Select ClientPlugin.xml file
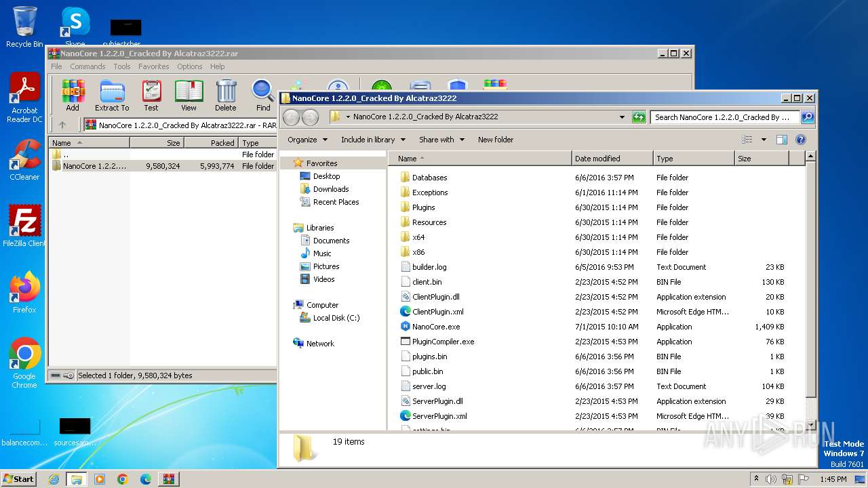Viewport: 868px width, 488px height. pos(438,312)
